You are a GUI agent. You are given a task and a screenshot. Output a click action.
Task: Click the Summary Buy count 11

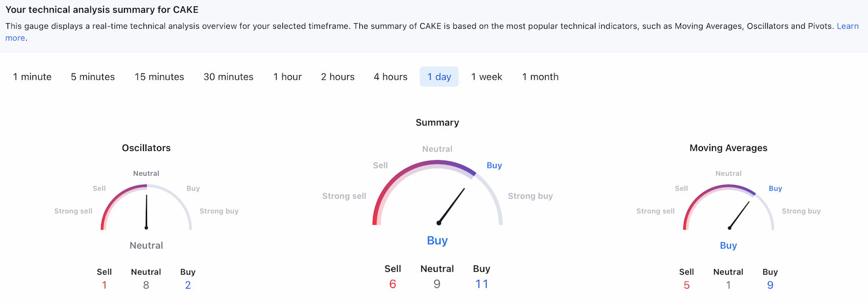[481, 284]
